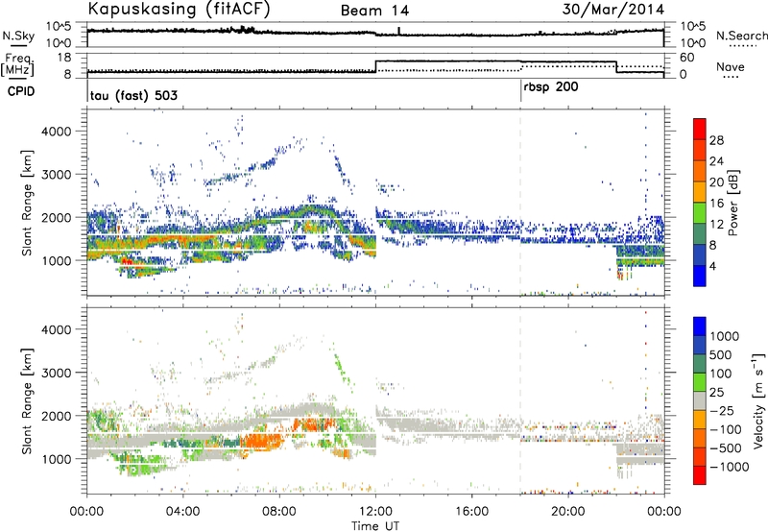The height and width of the screenshot is (532, 768).
Task: Click the Power colorbar segment between 16 and 20
Action: point(700,191)
